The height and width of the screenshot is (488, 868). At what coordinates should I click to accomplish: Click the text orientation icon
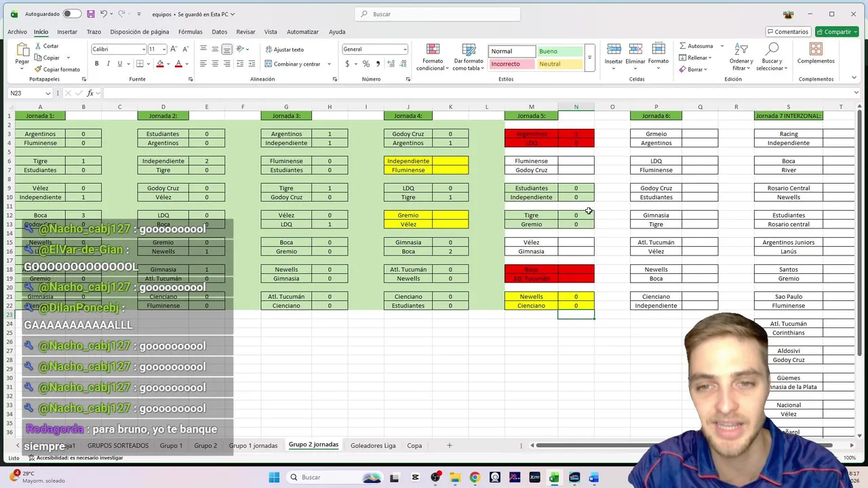coord(241,49)
